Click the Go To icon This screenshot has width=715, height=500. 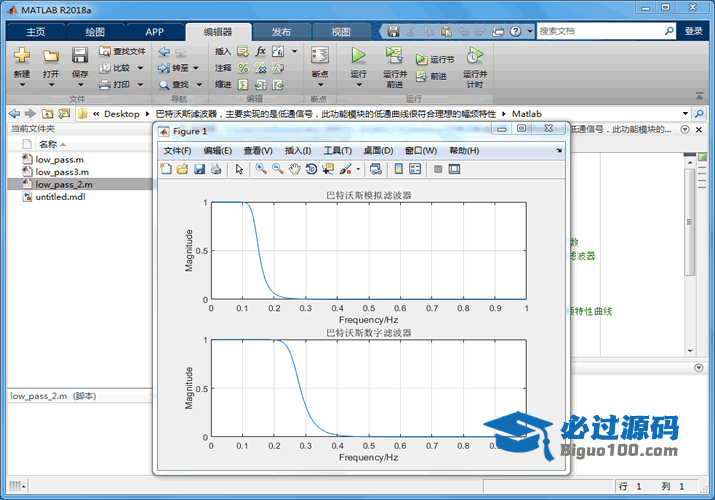click(x=164, y=68)
